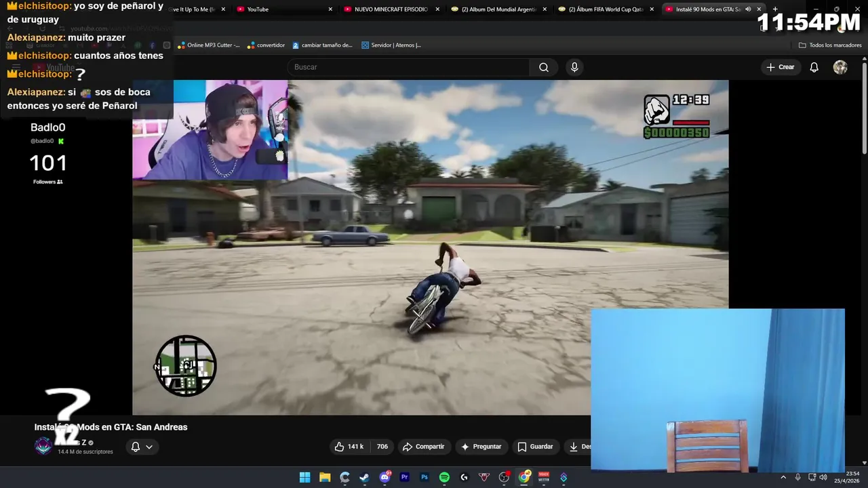Viewport: 868px width, 488px height.
Task: Open the Windows Start menu
Action: click(x=305, y=477)
